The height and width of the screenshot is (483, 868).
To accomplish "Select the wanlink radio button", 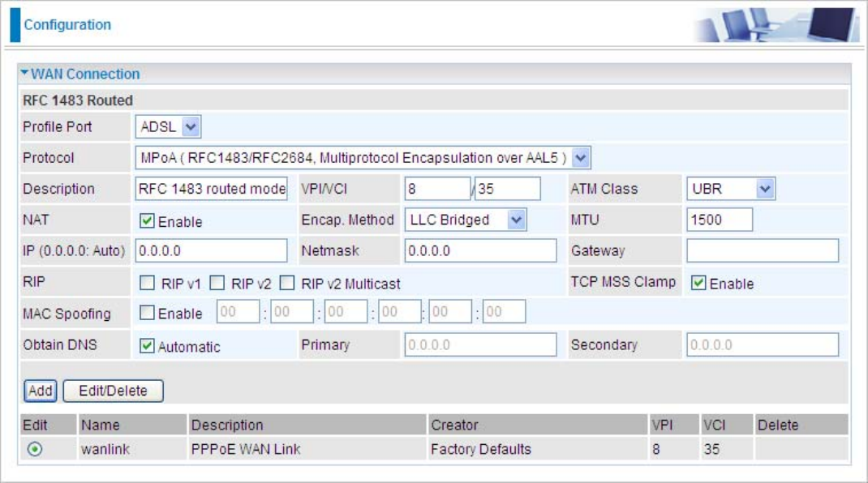I will pyautogui.click(x=35, y=449).
